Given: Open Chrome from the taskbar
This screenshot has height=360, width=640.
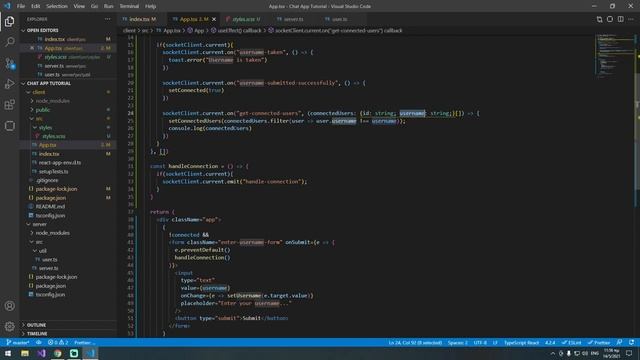Looking at the screenshot, I should [58, 353].
